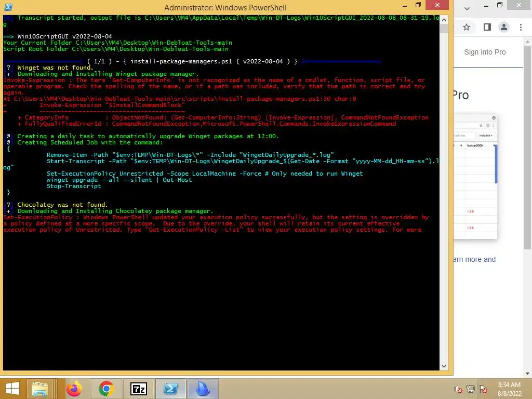
Task: Open the Start menu Windows logo
Action: point(12,389)
